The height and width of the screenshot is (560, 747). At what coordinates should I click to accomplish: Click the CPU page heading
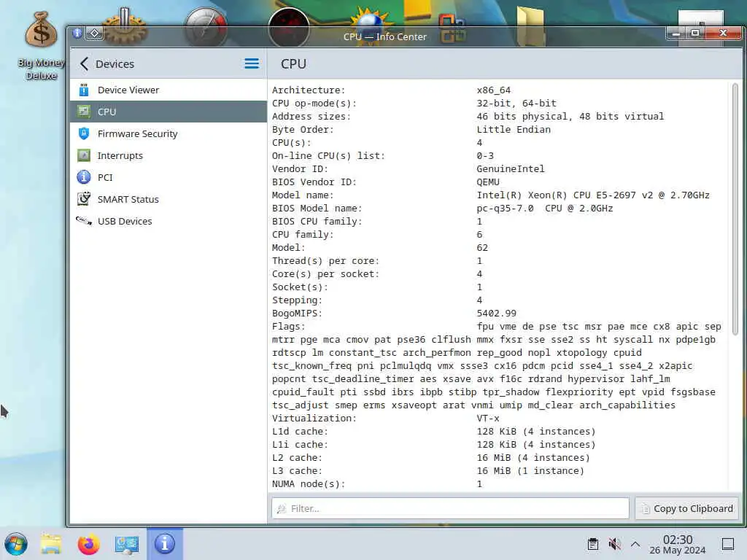tap(293, 64)
